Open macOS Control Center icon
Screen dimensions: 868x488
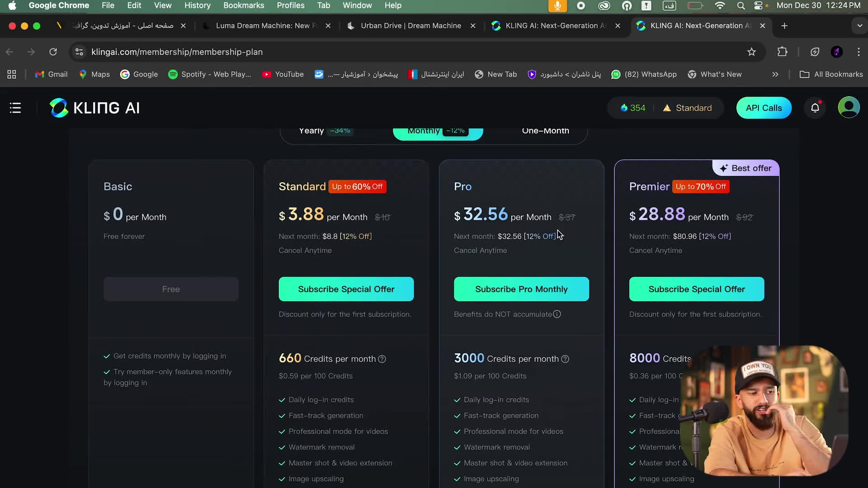pos(759,5)
